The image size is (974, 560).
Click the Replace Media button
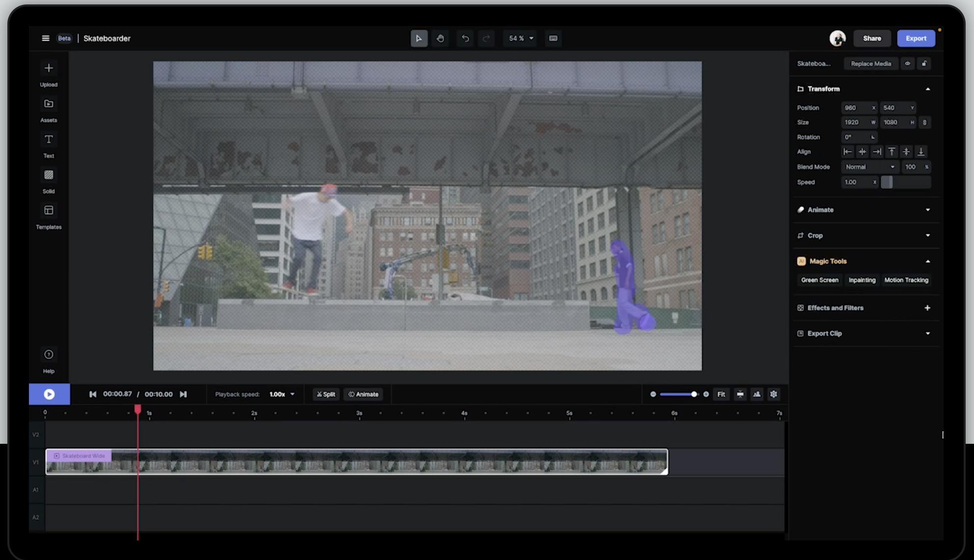[x=871, y=64]
